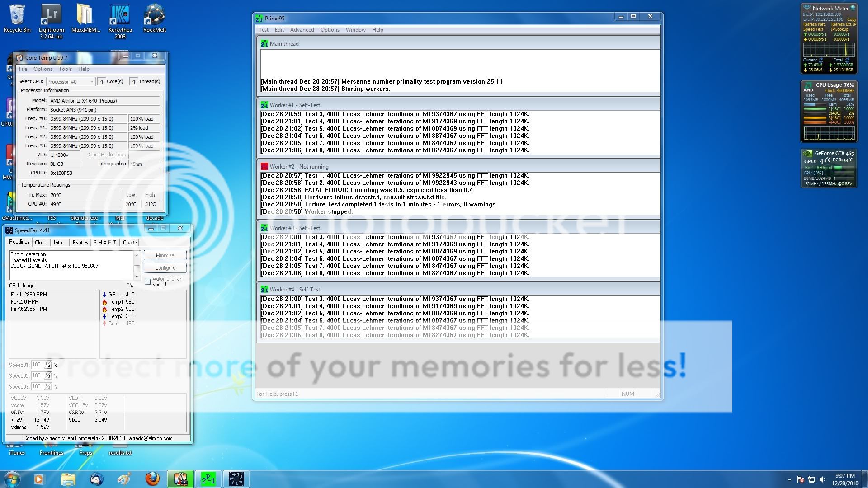The height and width of the screenshot is (488, 868).
Task: Open Windows Explorer from the taskbar
Action: click(68, 479)
